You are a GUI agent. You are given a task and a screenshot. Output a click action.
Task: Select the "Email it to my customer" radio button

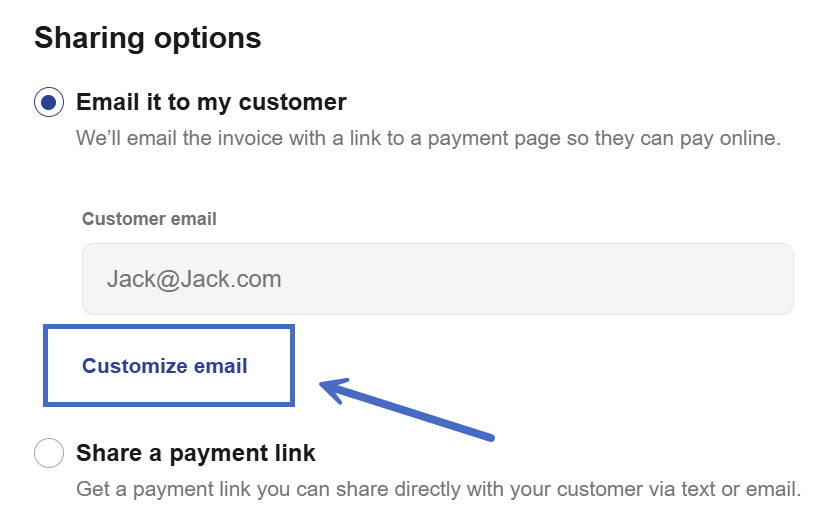[x=49, y=102]
